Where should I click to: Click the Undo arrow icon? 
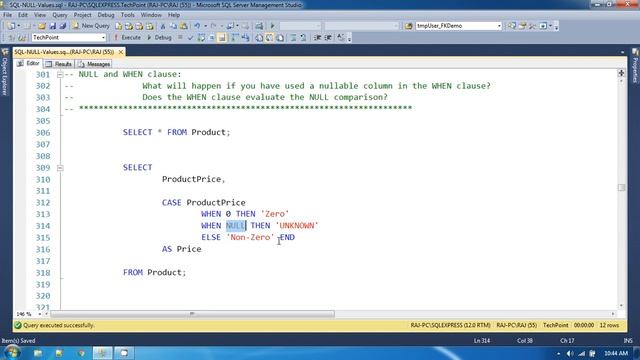pyautogui.click(x=197, y=26)
